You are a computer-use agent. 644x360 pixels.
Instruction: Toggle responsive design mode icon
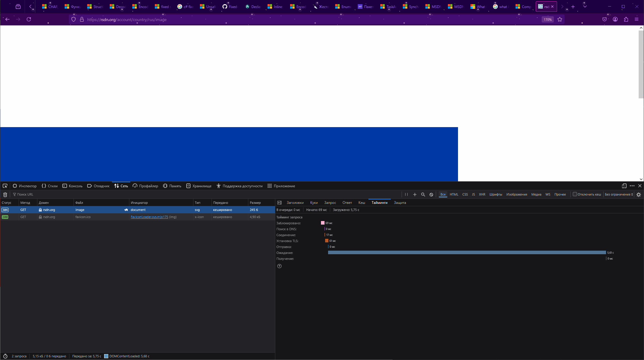tap(624, 186)
